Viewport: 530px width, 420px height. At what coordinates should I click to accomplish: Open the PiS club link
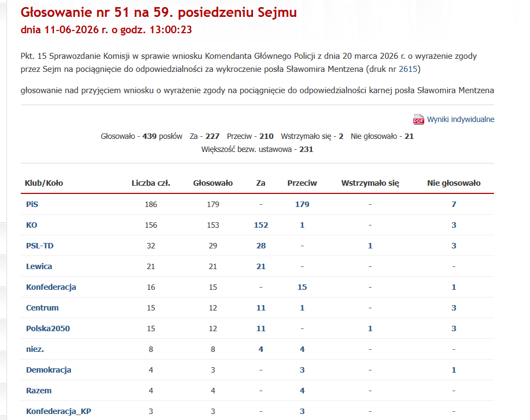(32, 204)
